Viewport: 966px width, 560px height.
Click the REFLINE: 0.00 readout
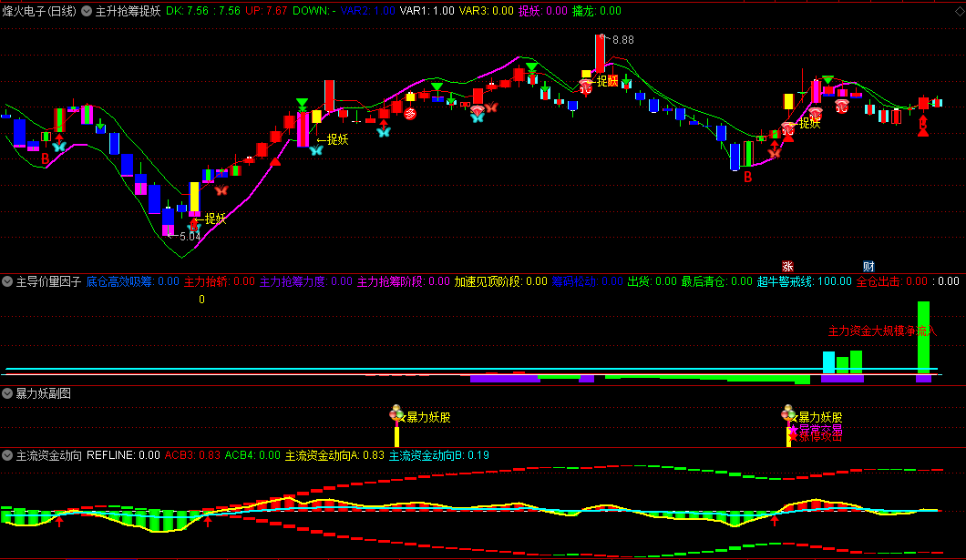coord(123,455)
